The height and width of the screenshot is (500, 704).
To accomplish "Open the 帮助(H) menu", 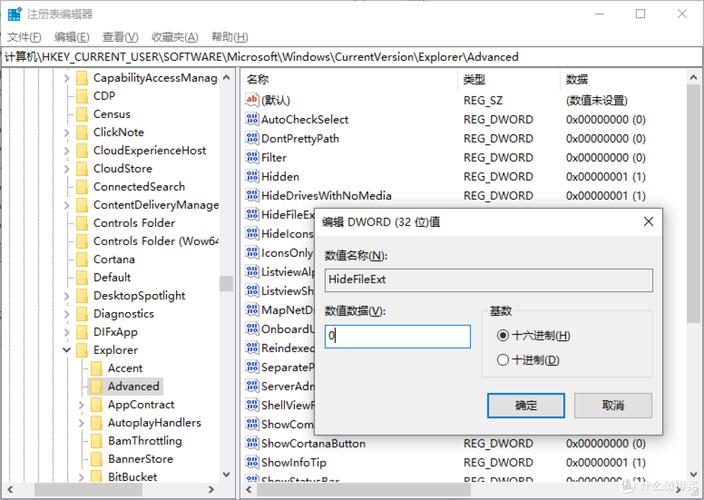I will 229,37.
